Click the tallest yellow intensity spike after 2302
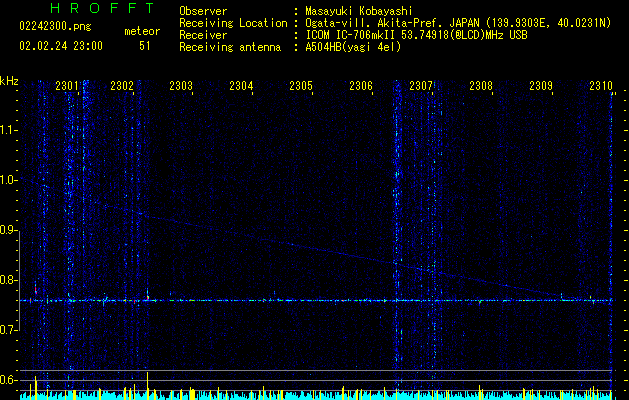 (148, 385)
